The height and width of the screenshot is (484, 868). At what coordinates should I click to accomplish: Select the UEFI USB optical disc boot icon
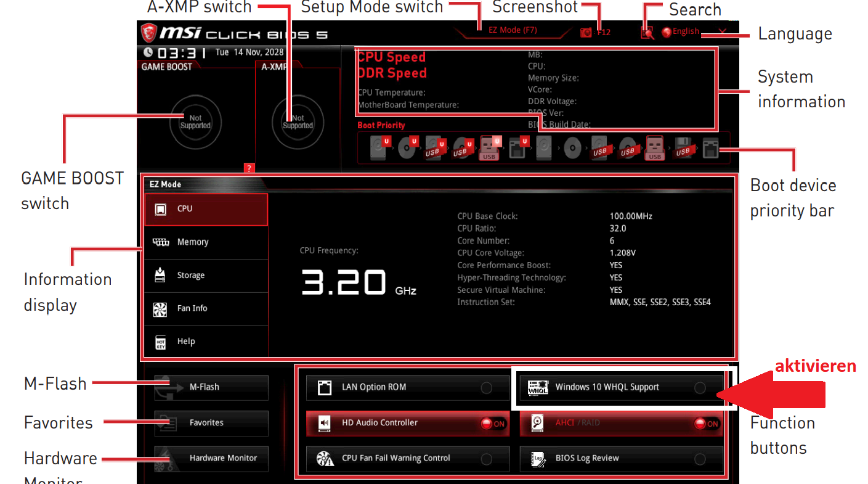coord(463,148)
